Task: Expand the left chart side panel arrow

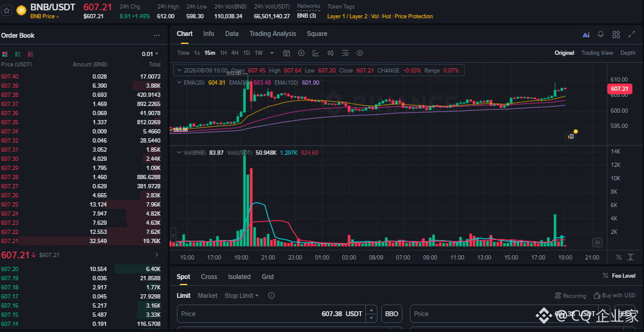Action: 173,236
